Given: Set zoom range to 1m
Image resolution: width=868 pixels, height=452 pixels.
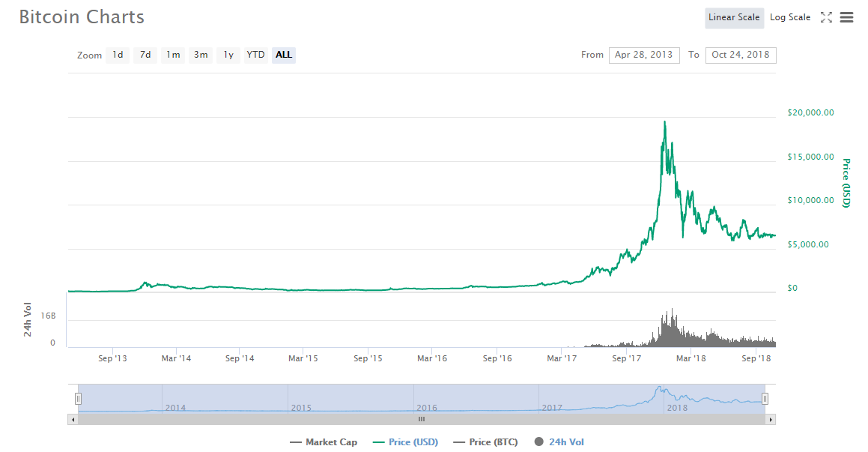Looking at the screenshot, I should tap(173, 55).
